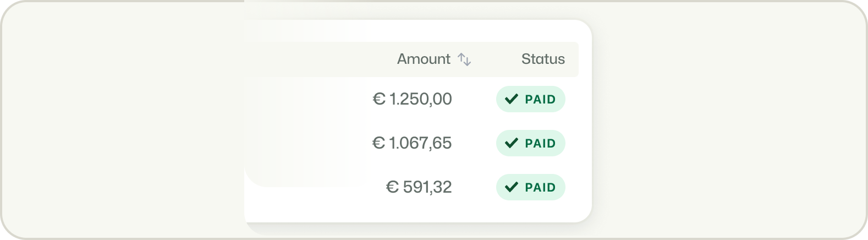Click the euro symbol before 1.250,00
The width and height of the screenshot is (868, 240).
(x=378, y=99)
